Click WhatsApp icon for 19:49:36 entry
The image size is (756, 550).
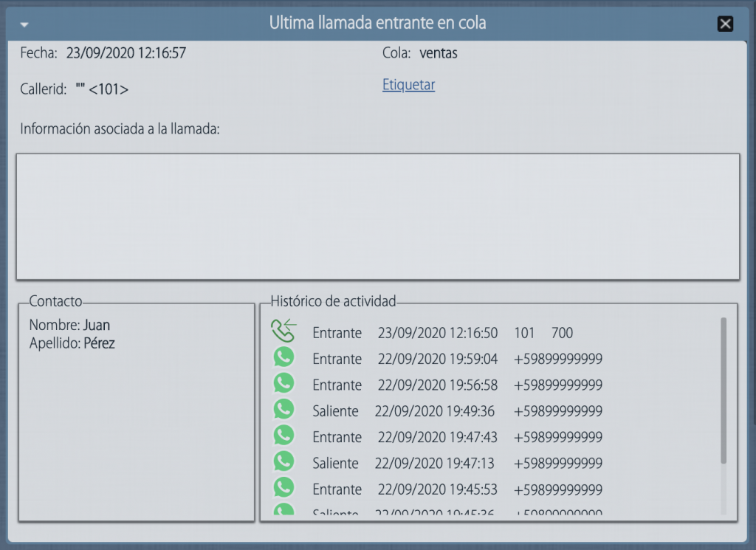point(283,410)
